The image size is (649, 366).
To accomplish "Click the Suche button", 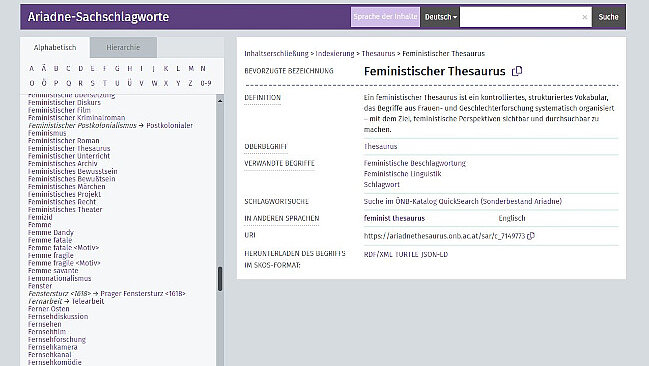I will [x=608, y=17].
